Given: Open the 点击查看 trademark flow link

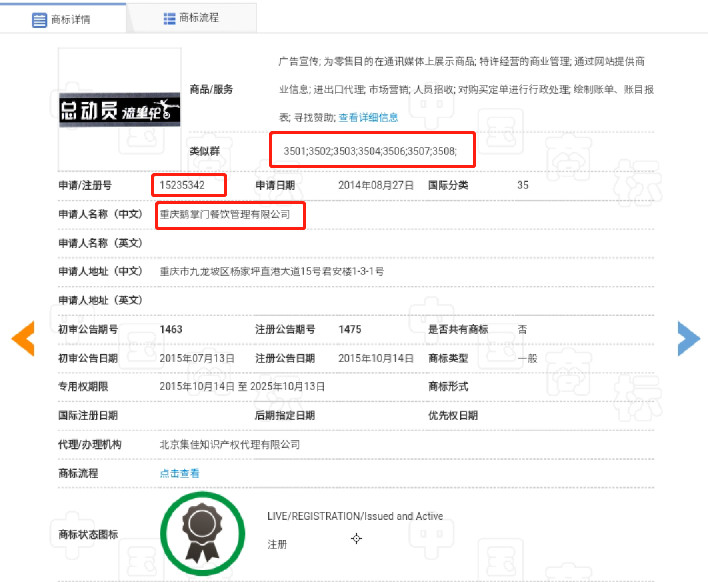Looking at the screenshot, I should point(179,473).
